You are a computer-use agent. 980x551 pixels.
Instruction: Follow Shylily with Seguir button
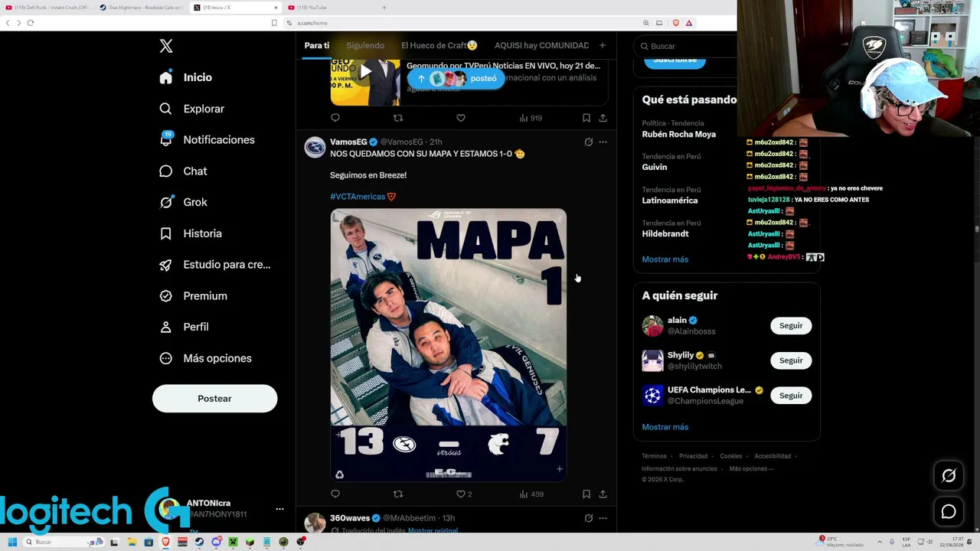pos(791,360)
